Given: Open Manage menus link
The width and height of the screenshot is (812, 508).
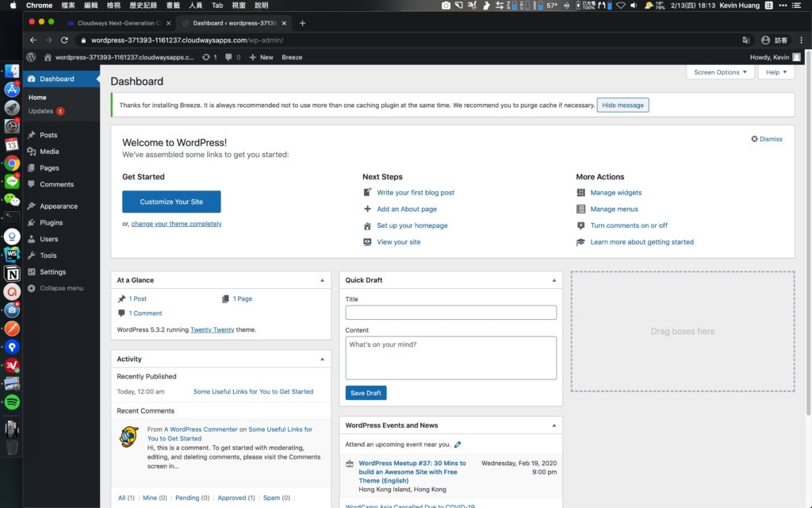Looking at the screenshot, I should (x=615, y=209).
